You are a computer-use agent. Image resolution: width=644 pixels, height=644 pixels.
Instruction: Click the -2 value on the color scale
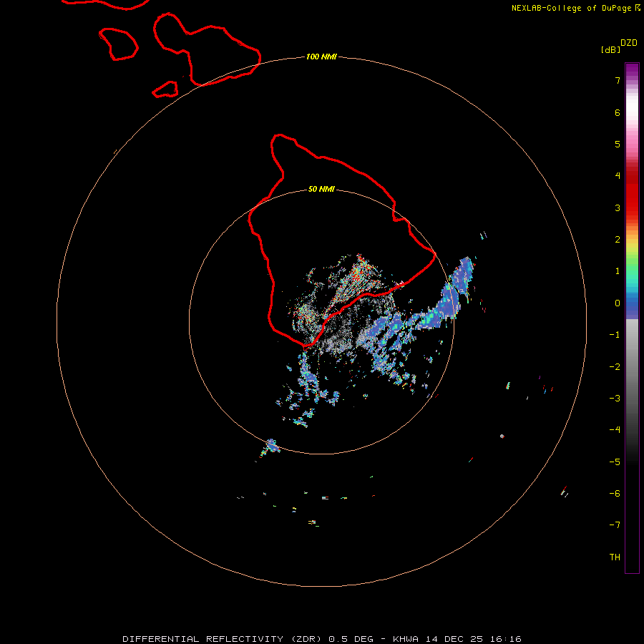[x=615, y=367]
